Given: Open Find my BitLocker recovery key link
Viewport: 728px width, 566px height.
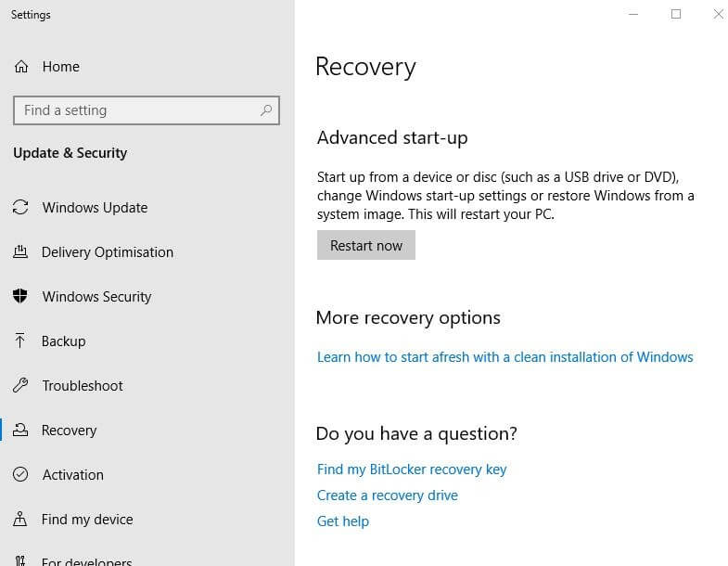Looking at the screenshot, I should 412,470.
